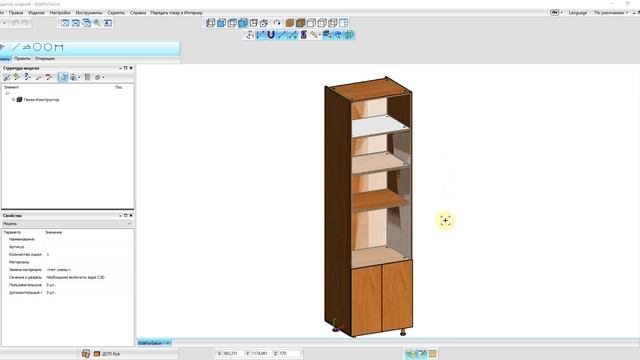Click Передать товар в Интерьер
640x360 pixels.
[x=176, y=13]
